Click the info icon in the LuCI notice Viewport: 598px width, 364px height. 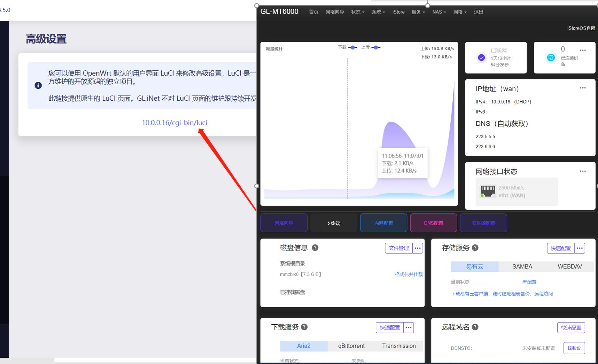tap(38, 85)
